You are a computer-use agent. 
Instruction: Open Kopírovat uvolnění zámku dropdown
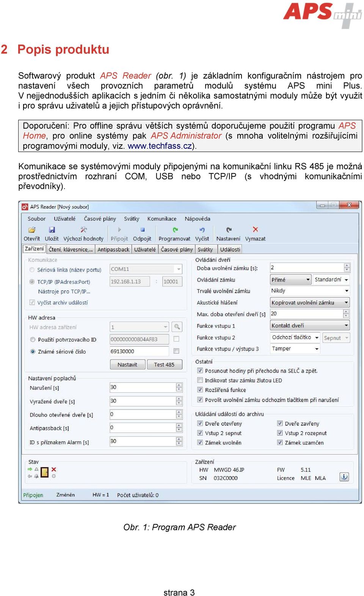310,302
